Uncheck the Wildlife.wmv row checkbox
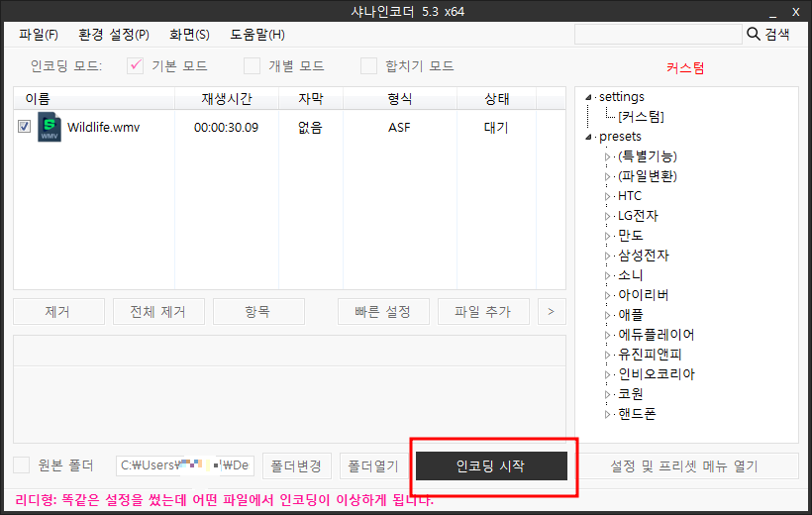The image size is (812, 515). [x=24, y=127]
